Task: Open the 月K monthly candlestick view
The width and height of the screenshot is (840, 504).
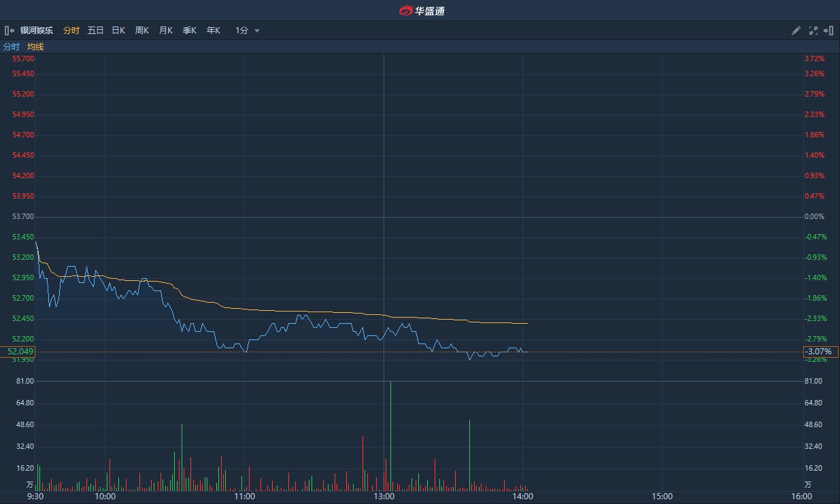Action: 165,31
